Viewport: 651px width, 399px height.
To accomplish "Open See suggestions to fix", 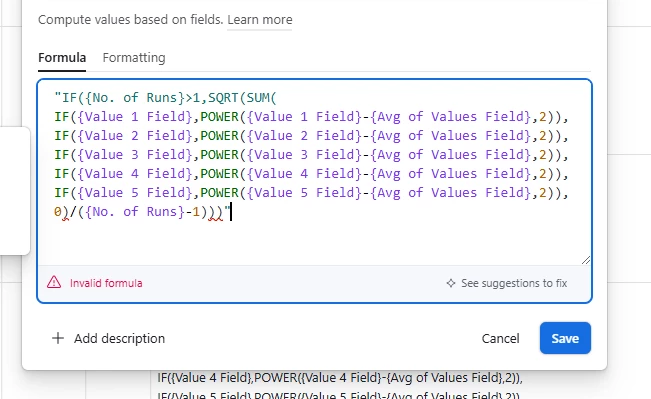I will (507, 283).
